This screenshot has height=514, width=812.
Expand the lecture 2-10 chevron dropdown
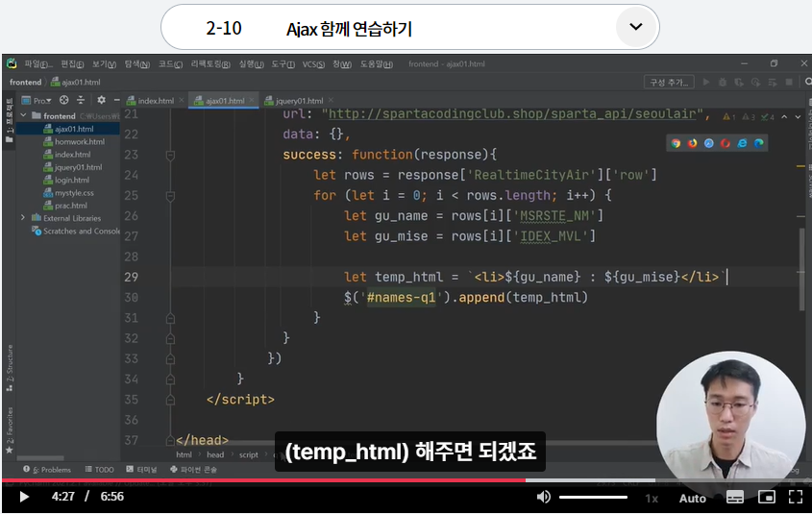(x=635, y=27)
